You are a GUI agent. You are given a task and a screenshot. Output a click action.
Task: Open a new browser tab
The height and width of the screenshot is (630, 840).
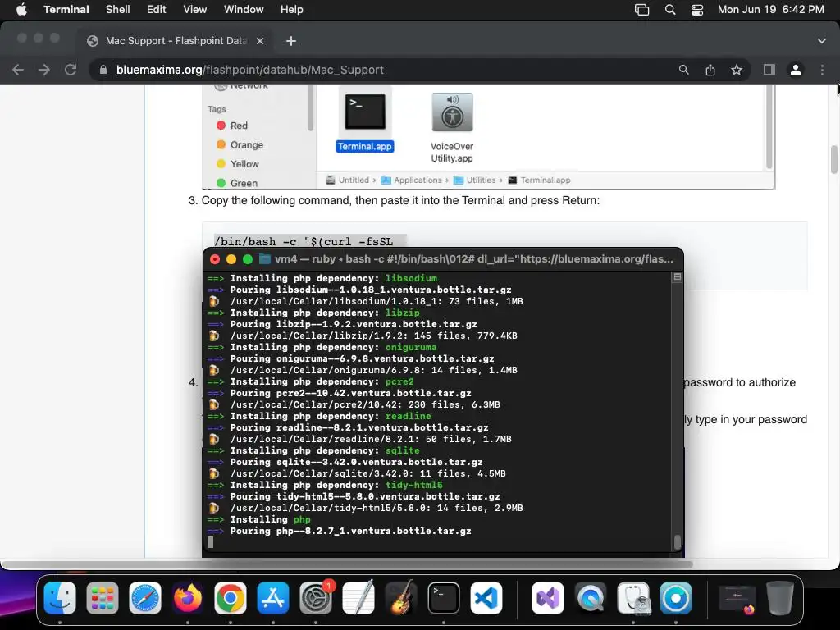click(x=291, y=41)
